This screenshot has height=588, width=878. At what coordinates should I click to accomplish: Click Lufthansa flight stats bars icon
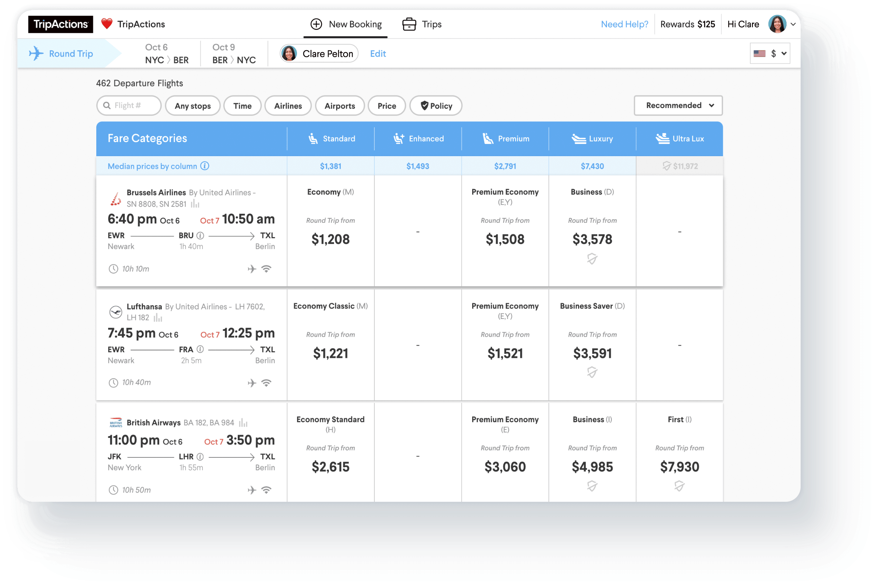(158, 318)
